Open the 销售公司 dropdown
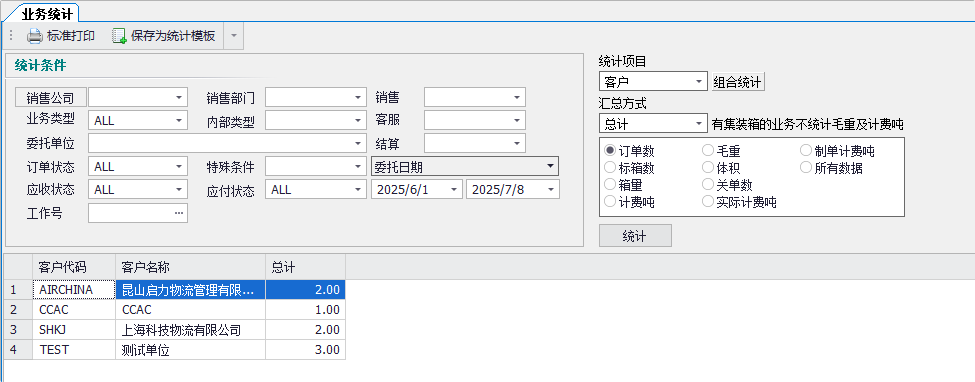This screenshot has height=382, width=975. 179,98
